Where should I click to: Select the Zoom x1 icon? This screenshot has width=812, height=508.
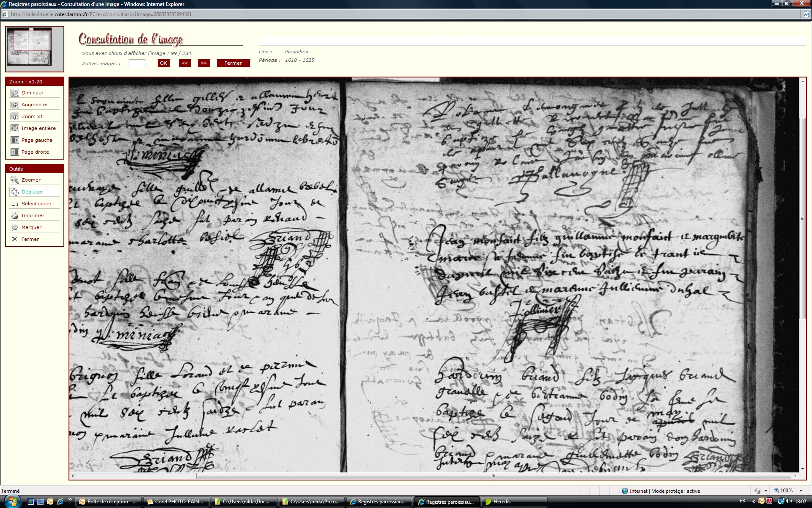pyautogui.click(x=15, y=117)
